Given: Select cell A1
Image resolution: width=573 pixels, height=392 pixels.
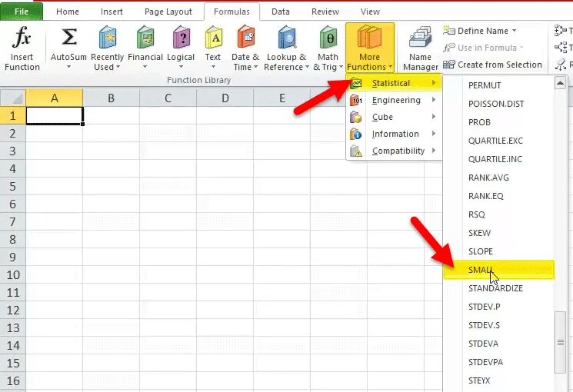Looking at the screenshot, I should [x=55, y=115].
